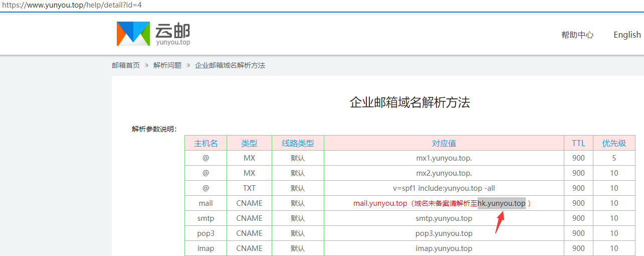Screen dimensions: 644x256
Task: Click the 企业邮箱域名解析方法 breadcrumb item
Action: 230,65
